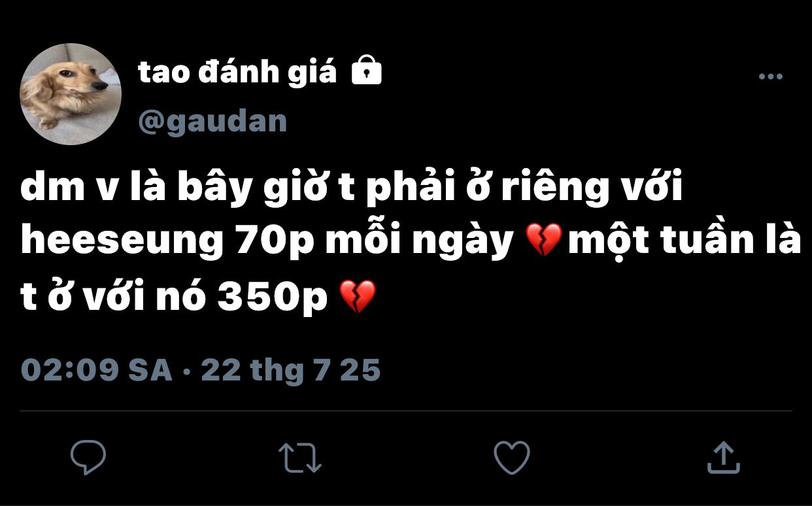Open the share sheet via upload arrow icon

pos(723,457)
